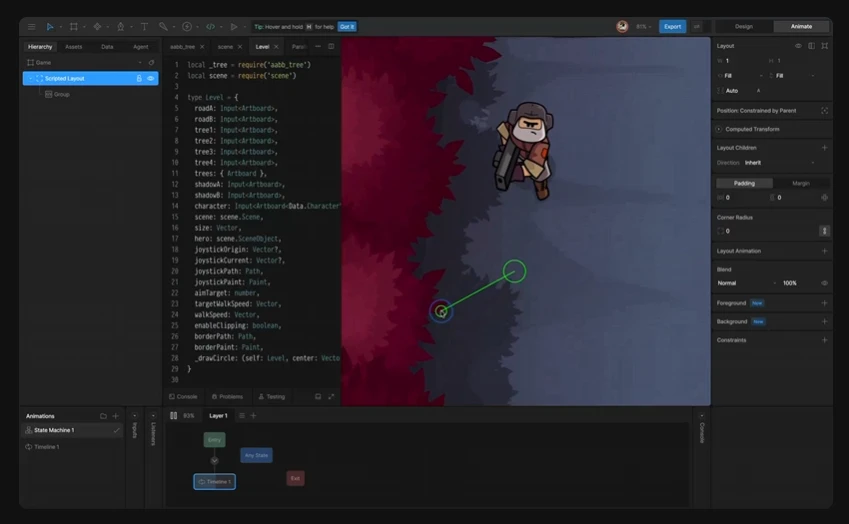Open the Agent tab
Screen dimensions: 849x524
(x=141, y=47)
